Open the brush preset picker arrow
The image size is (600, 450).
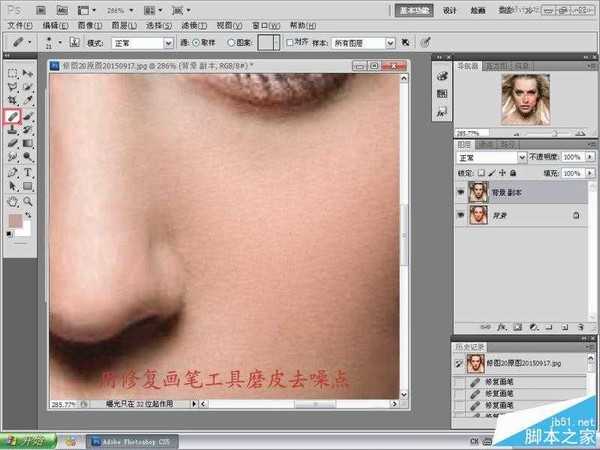click(60, 42)
